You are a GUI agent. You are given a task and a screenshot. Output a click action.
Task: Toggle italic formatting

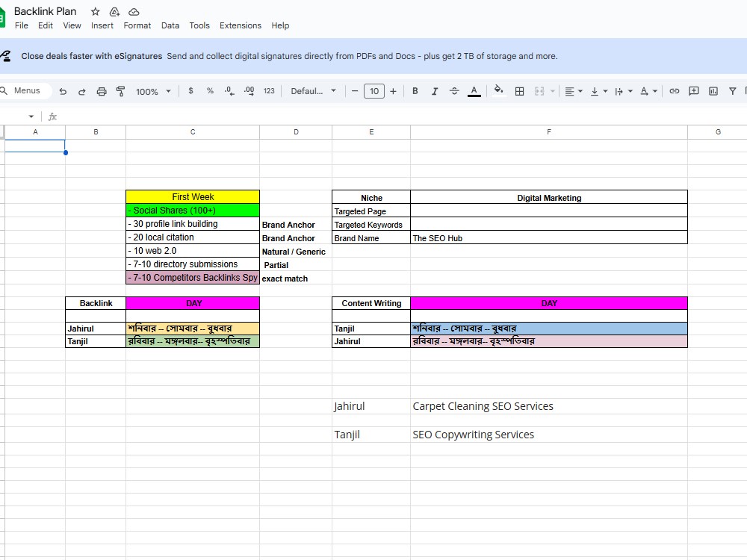[x=435, y=91]
